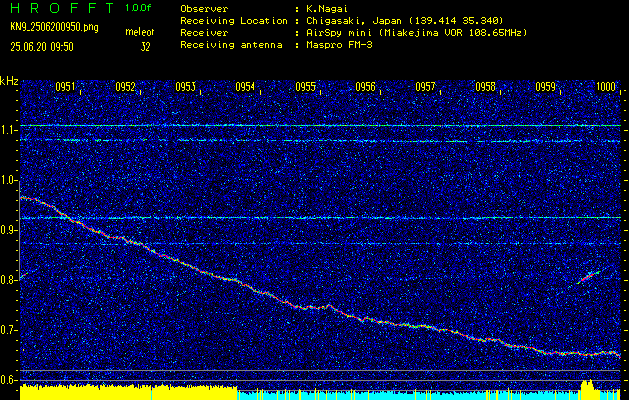The width and height of the screenshot is (629, 400).
Task: Click the 0.6 frequency axis label
Action: pyautogui.click(x=8, y=380)
